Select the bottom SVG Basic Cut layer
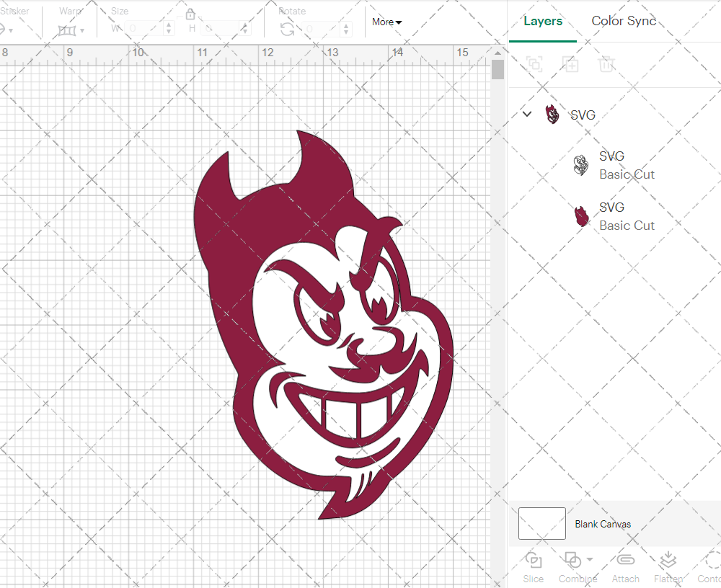Screen dimensions: 721x588 click(x=627, y=216)
